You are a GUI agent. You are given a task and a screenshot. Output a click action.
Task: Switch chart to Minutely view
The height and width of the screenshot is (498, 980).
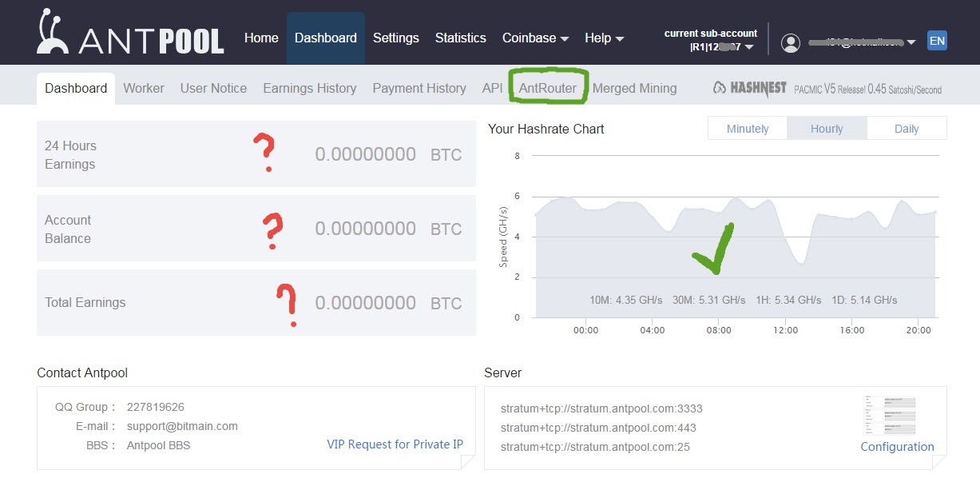click(748, 129)
